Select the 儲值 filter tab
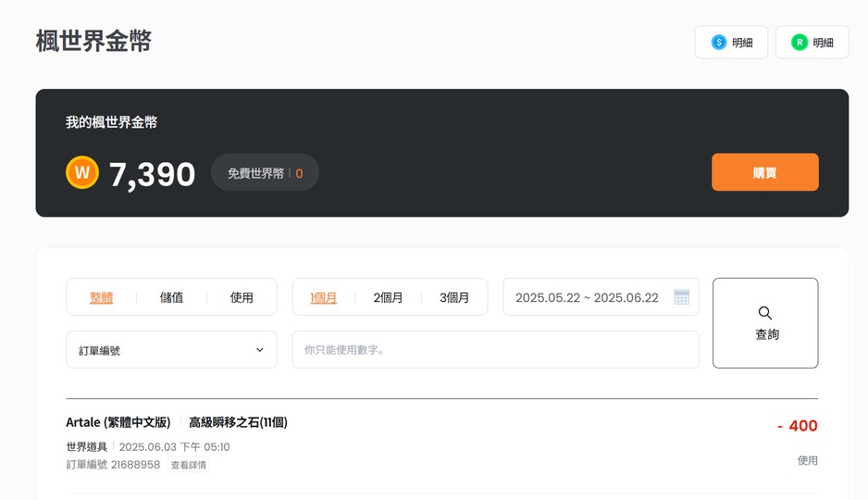Image resolution: width=868 pixels, height=500 pixels. click(x=171, y=297)
